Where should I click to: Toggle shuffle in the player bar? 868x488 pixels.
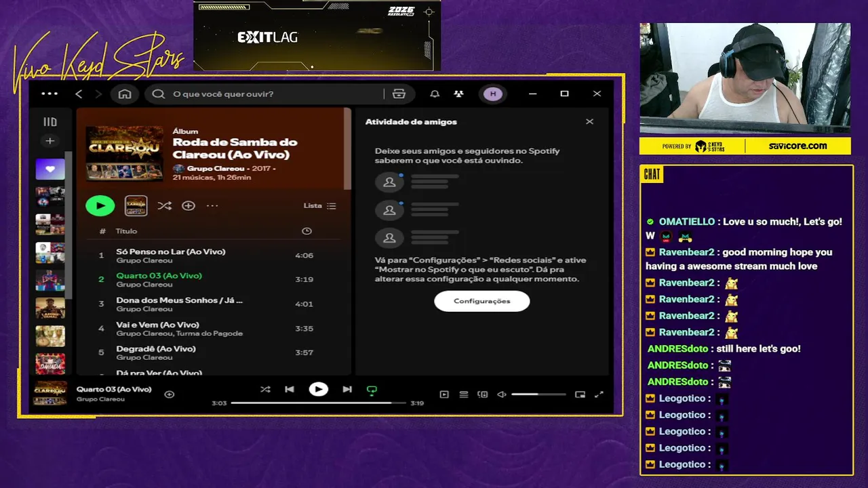tap(265, 390)
